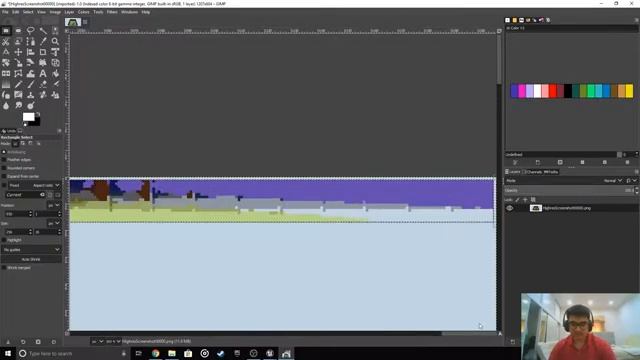Launch Chrome from the taskbar
The width and height of the screenshot is (640, 360).
pos(156,353)
